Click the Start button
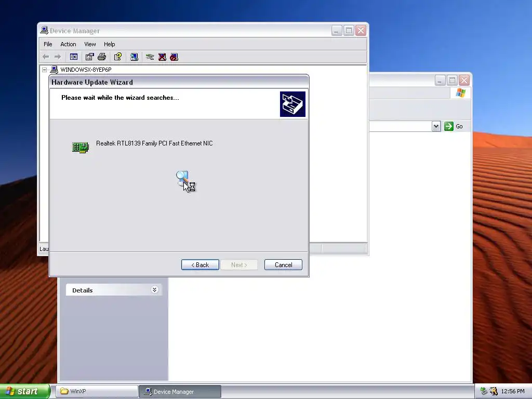This screenshot has width=532, height=399. click(25, 391)
